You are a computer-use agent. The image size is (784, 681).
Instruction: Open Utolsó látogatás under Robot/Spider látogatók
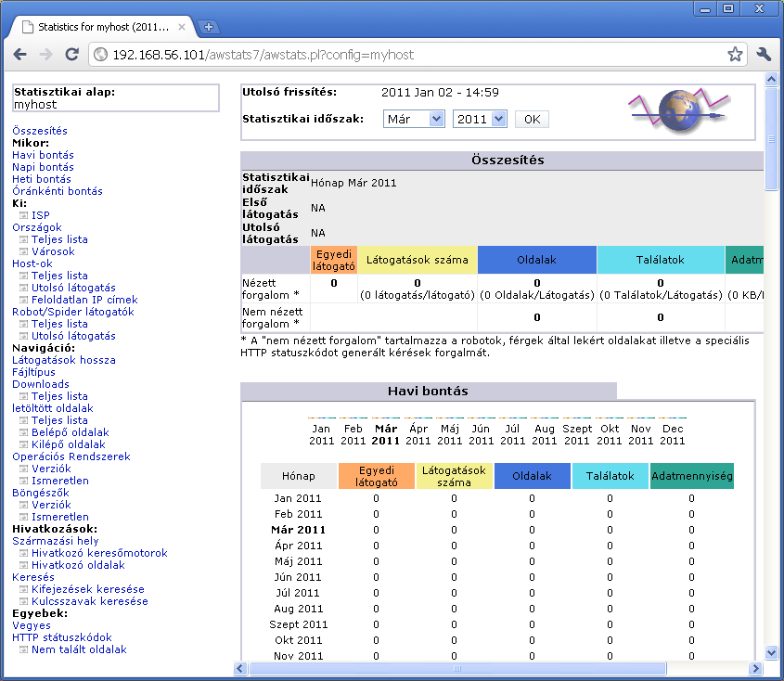point(73,336)
